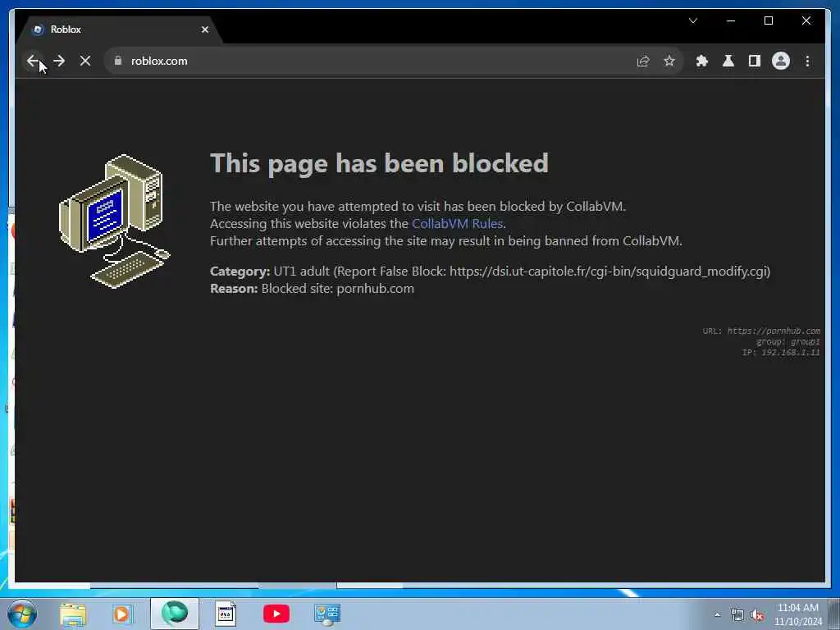Open Chrome Labs flask icon
Viewport: 840px width, 630px height.
click(x=728, y=61)
